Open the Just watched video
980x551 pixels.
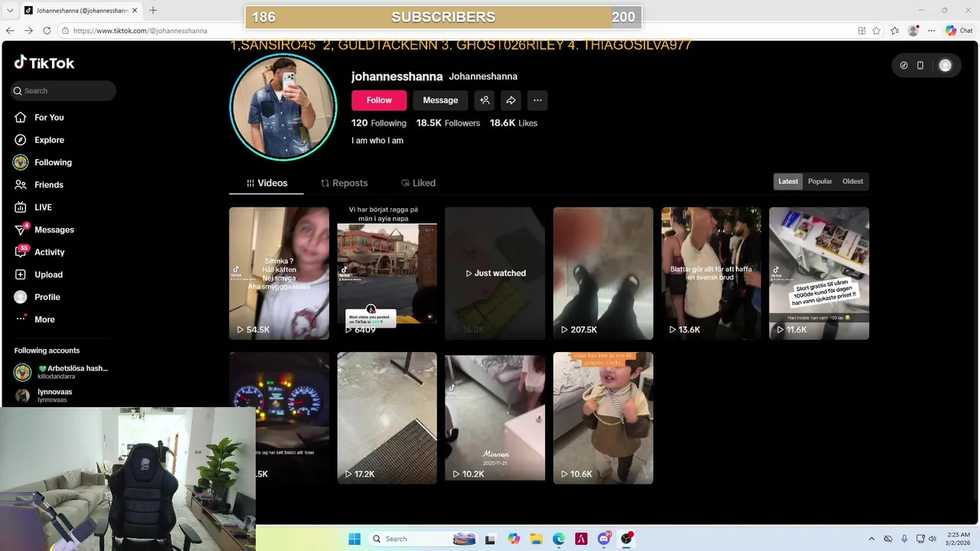pyautogui.click(x=495, y=273)
